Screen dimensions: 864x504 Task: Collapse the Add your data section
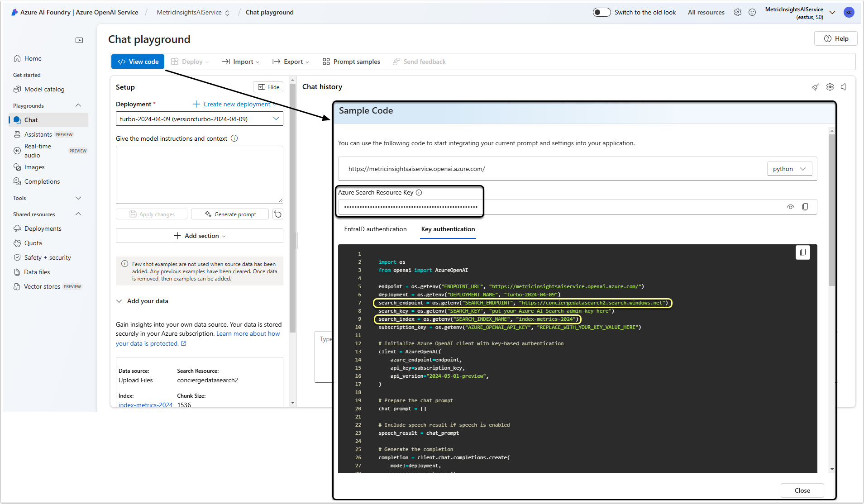119,301
